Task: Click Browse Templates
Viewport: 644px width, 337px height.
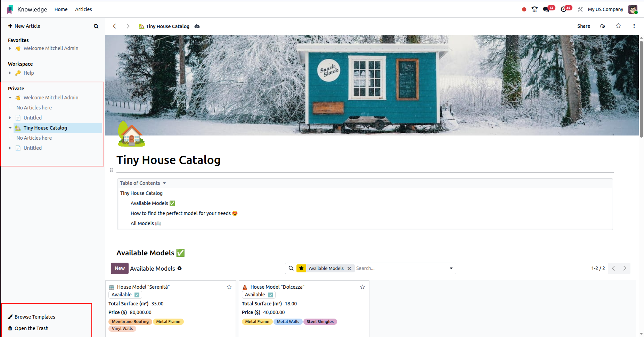Action: (x=35, y=317)
